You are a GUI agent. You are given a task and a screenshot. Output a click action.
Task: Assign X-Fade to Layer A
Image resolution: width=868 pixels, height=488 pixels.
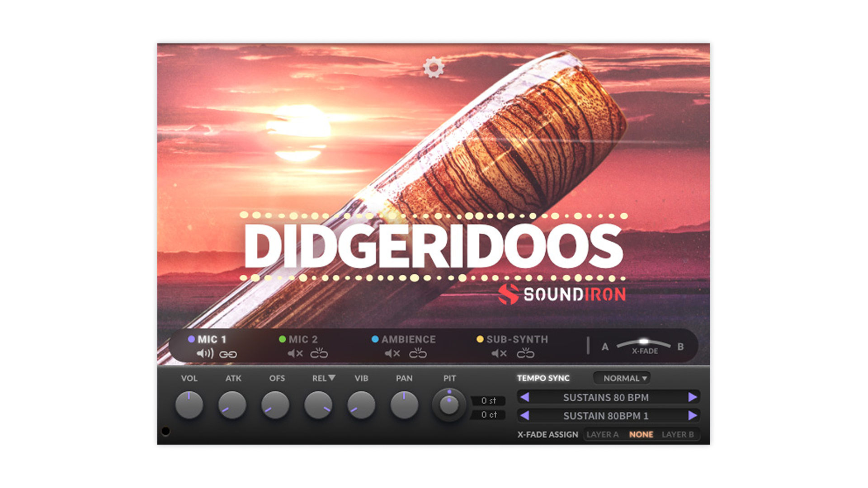pos(602,434)
